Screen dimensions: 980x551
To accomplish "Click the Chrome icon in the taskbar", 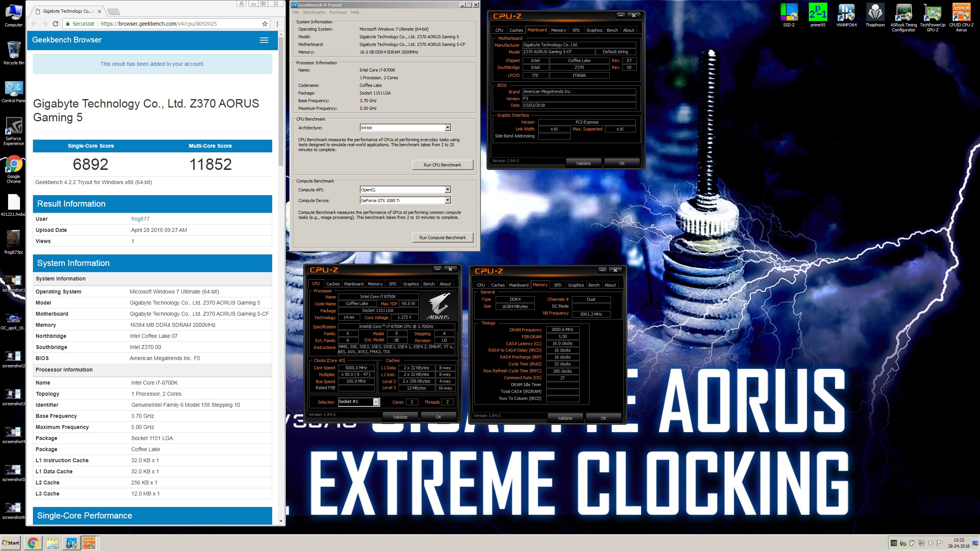I will [33, 543].
